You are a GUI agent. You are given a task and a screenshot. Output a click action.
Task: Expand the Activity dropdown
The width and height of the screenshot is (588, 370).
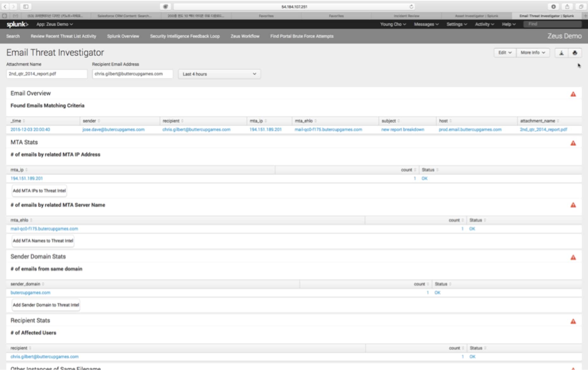pos(485,24)
